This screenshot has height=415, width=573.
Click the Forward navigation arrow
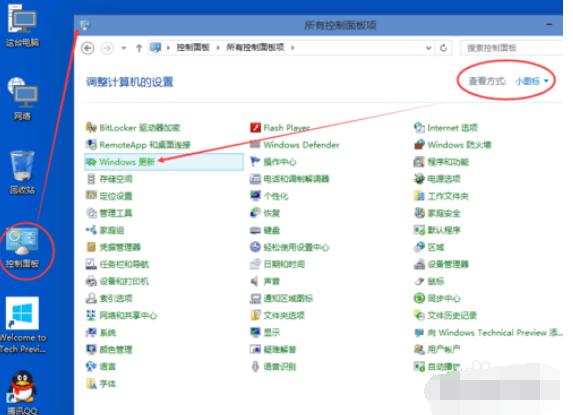click(107, 48)
